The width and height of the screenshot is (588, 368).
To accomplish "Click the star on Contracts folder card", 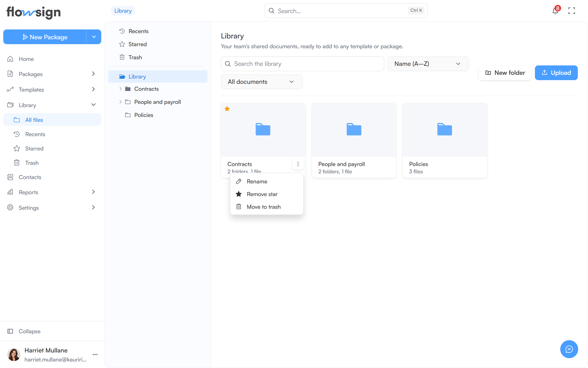I will point(227,109).
